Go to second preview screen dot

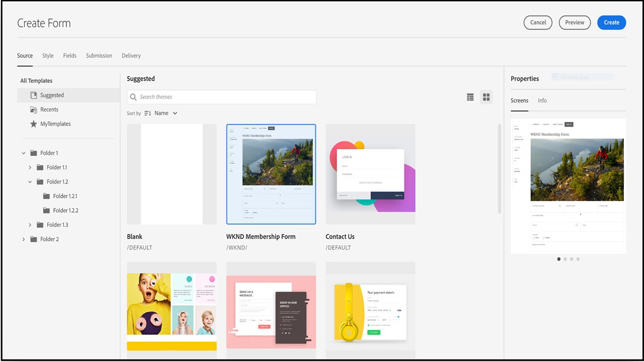click(565, 259)
